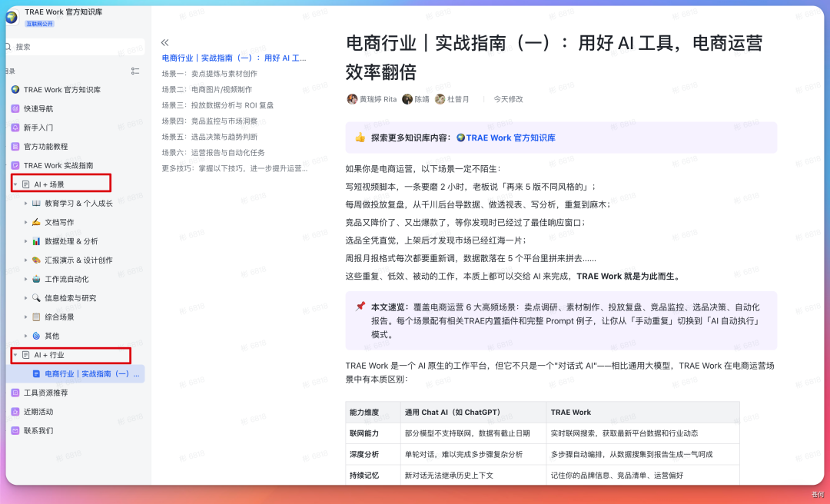Select the 电商行业｜实战指南（一） sidebar page
Image resolution: width=830 pixels, height=504 pixels.
pos(75,373)
